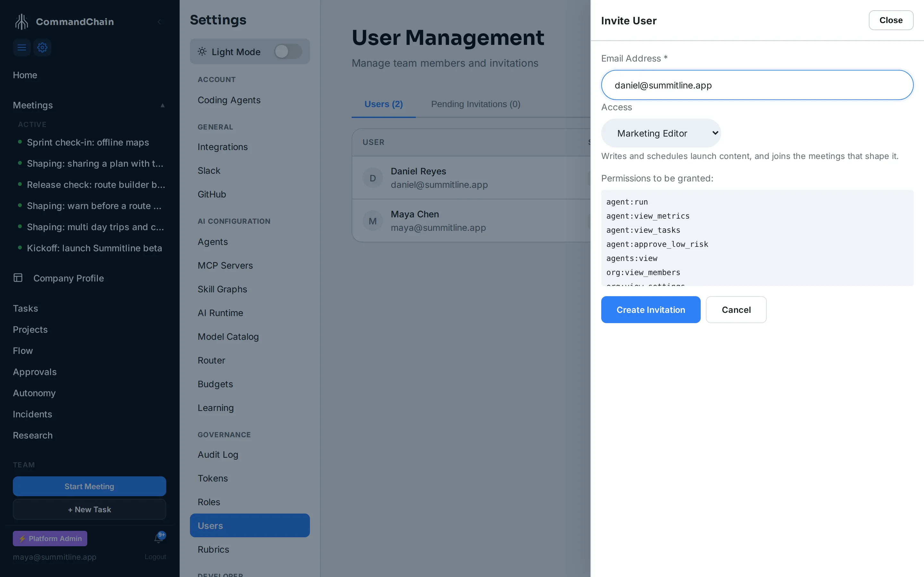The image size is (924, 577).
Task: Click Maya Chen avatar circle
Action: [x=373, y=221]
